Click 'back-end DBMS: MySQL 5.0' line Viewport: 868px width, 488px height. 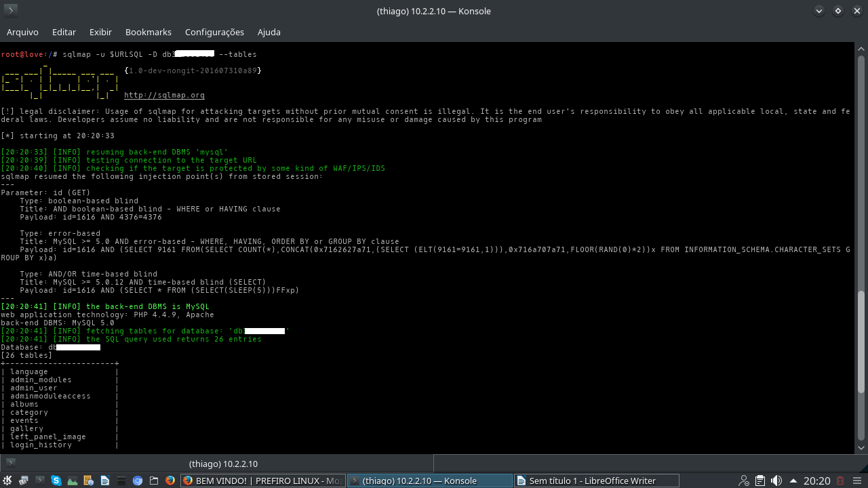coord(58,323)
